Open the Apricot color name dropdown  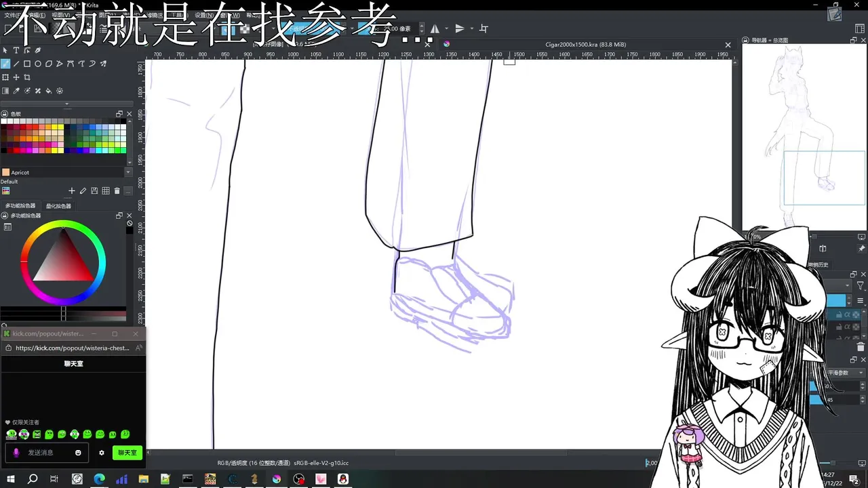[128, 172]
